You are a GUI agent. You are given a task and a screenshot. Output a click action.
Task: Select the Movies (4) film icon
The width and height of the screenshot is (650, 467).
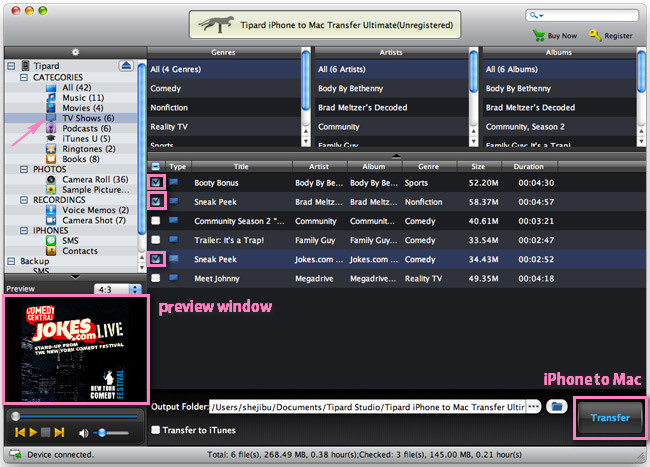(51, 108)
